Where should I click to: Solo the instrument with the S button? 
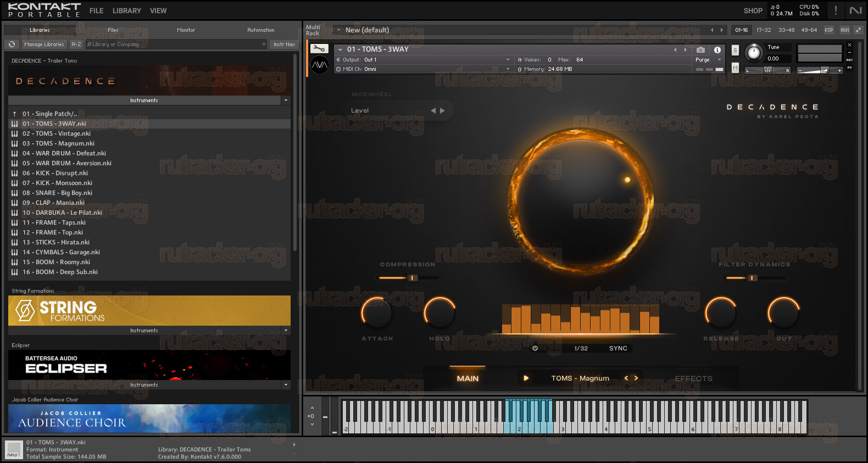coord(736,51)
